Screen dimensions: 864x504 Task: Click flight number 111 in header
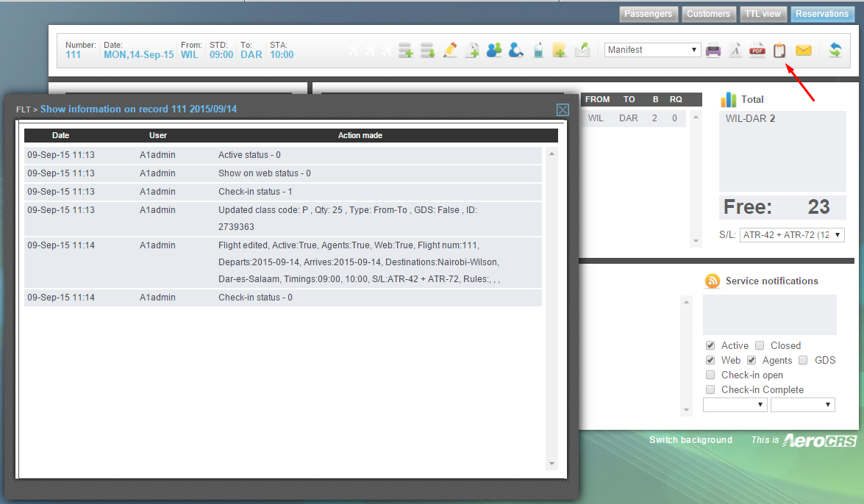[74, 54]
